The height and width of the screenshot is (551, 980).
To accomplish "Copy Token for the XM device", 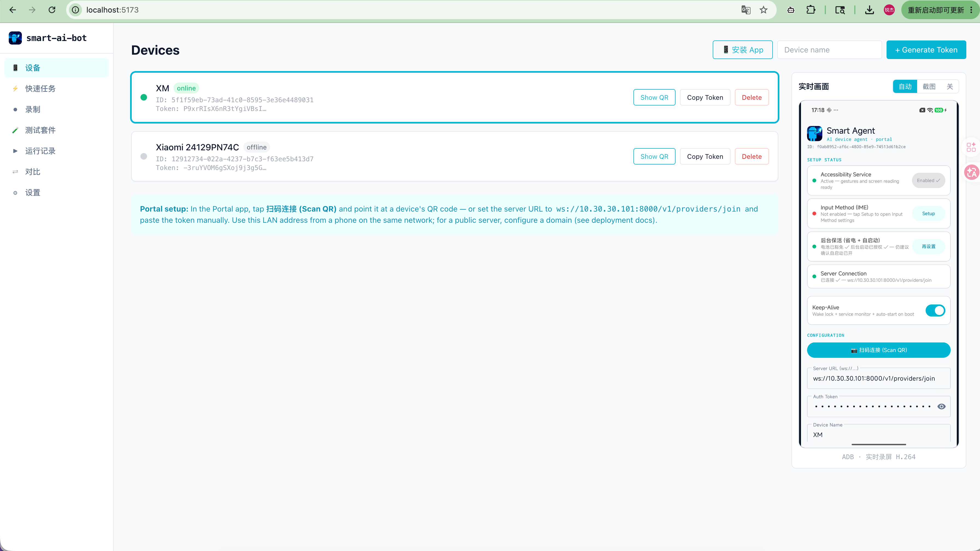I will [705, 97].
